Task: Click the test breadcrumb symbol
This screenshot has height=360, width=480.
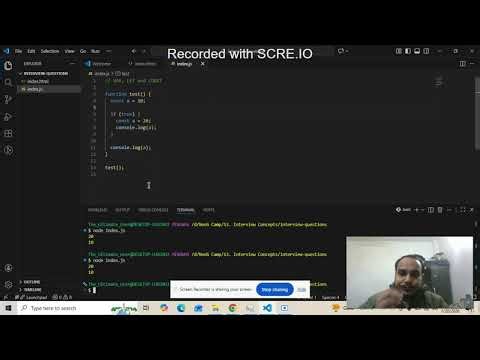Action: [123, 74]
